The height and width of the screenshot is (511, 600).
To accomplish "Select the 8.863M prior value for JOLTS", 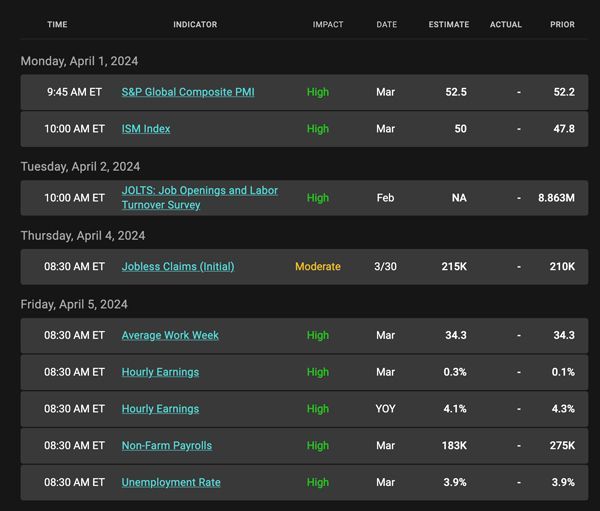I will (x=556, y=198).
